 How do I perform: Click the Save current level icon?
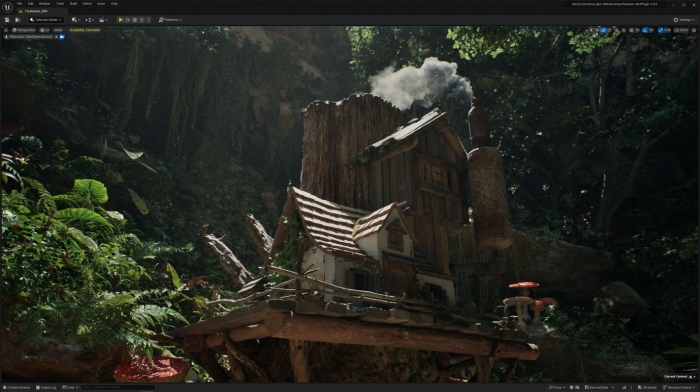[7, 20]
